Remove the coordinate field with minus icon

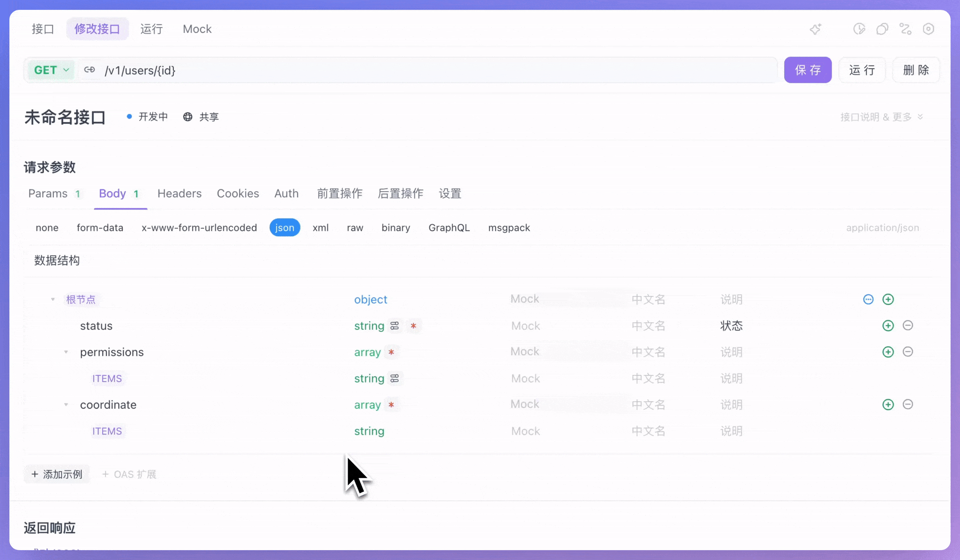pyautogui.click(x=907, y=404)
